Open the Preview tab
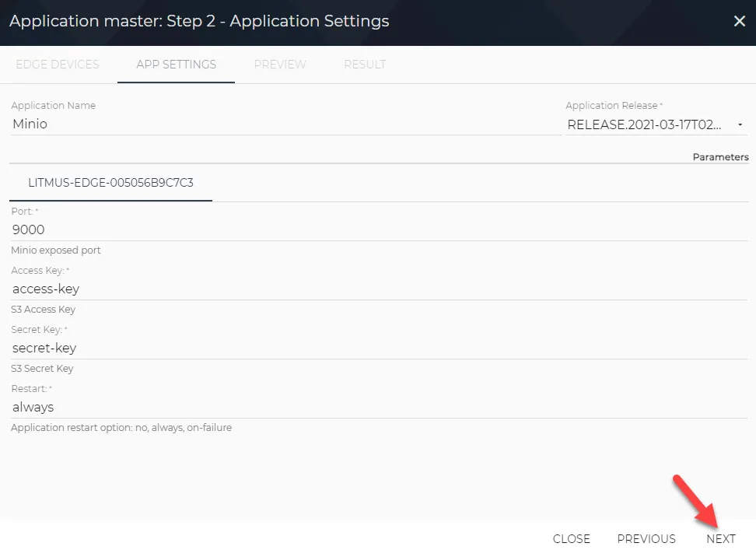The width and height of the screenshot is (756, 557). coord(280,64)
